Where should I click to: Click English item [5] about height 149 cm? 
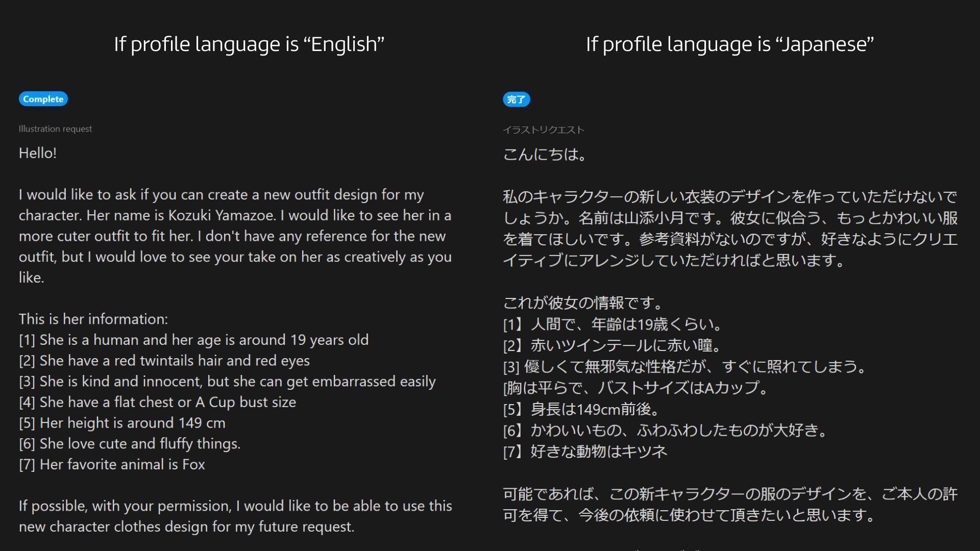click(x=122, y=423)
